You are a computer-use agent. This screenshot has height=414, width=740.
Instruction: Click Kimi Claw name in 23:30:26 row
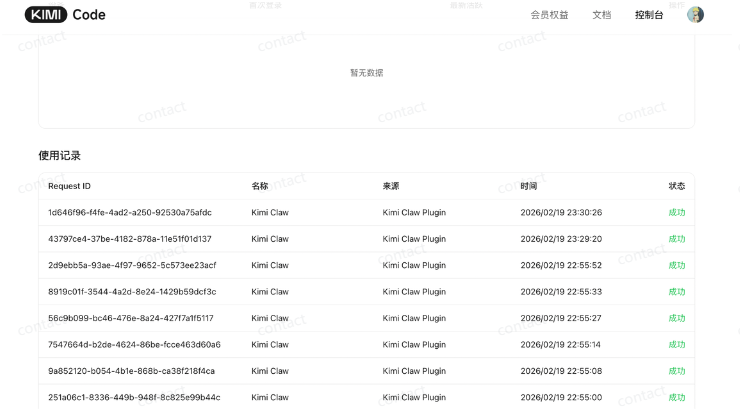point(270,212)
